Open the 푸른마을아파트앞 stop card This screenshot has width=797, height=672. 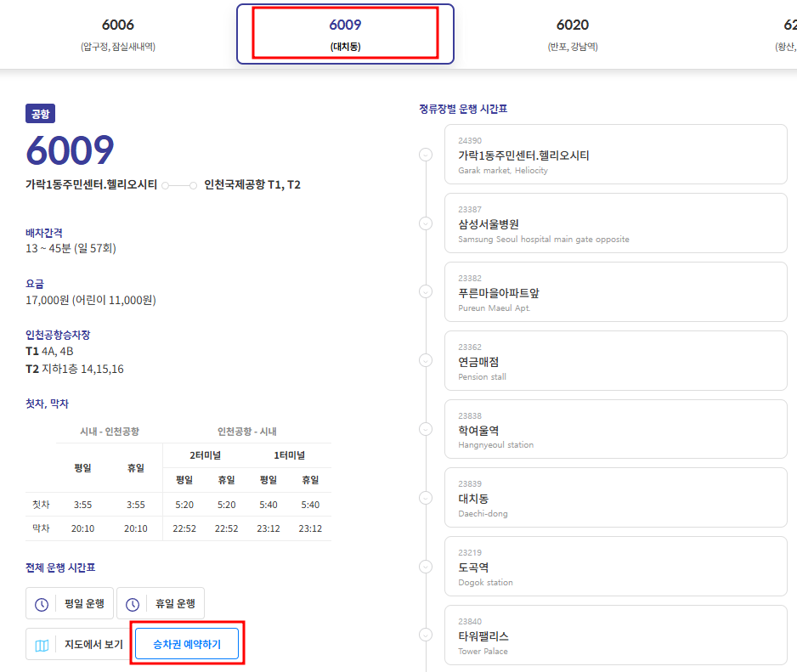coord(615,291)
